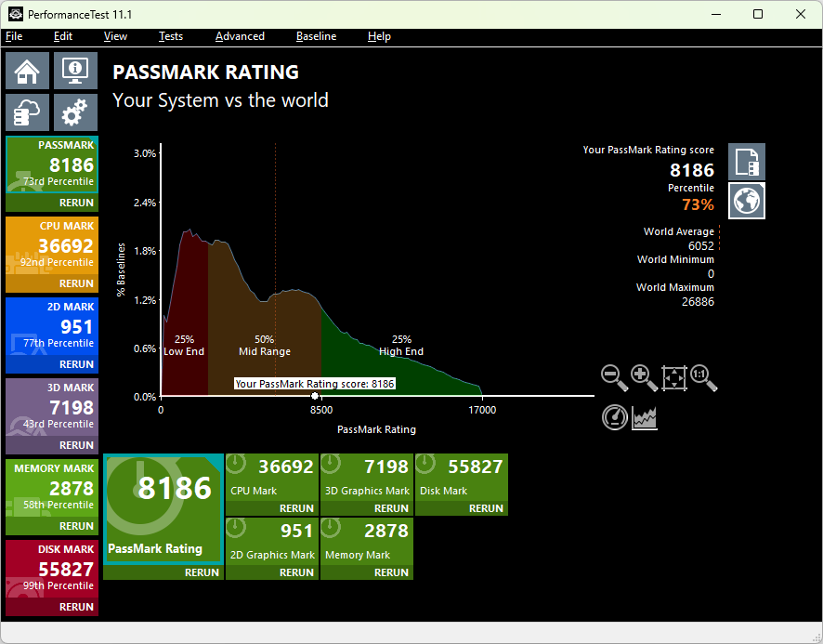Switch to the gauge view icon
Image resolution: width=823 pixels, height=644 pixels.
point(615,417)
